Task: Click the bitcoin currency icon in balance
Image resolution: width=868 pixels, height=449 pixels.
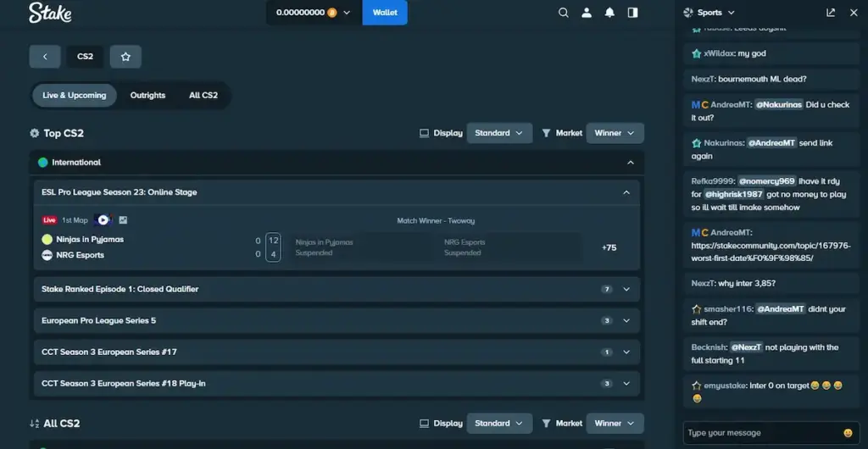Action: [332, 13]
